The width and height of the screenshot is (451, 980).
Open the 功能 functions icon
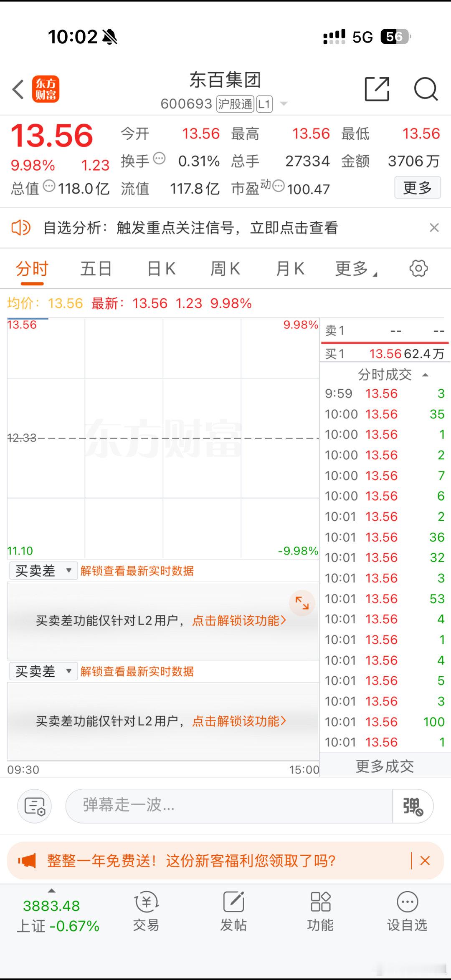[x=320, y=911]
